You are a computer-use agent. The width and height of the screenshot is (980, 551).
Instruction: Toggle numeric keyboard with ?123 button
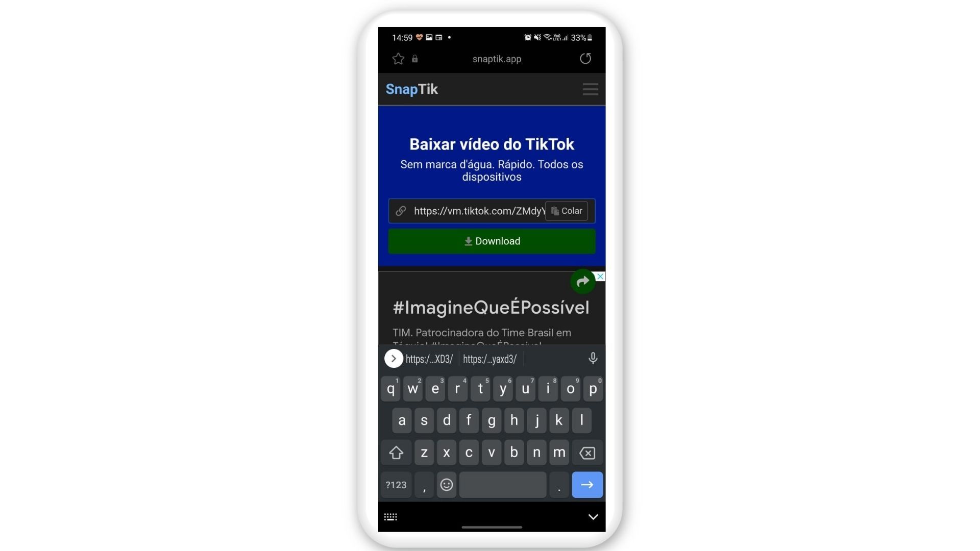[x=396, y=484]
